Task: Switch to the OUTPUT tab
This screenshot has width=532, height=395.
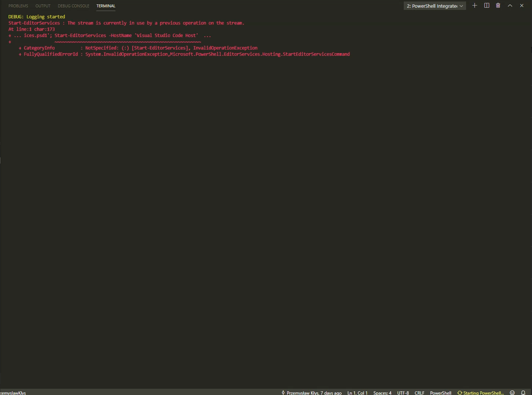Action: [x=43, y=6]
